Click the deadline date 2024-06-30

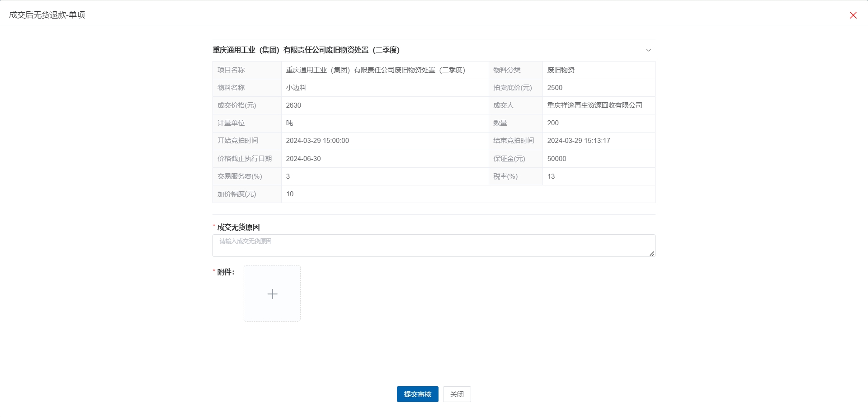(303, 159)
